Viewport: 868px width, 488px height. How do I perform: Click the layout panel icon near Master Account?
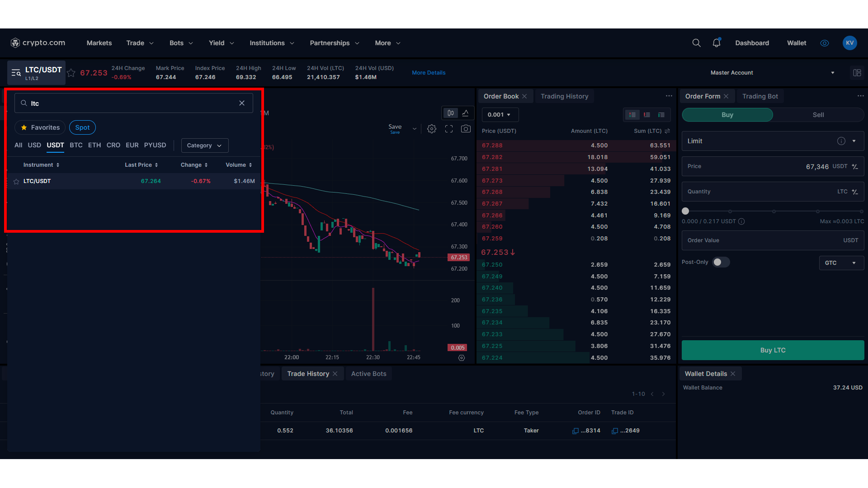tap(857, 73)
